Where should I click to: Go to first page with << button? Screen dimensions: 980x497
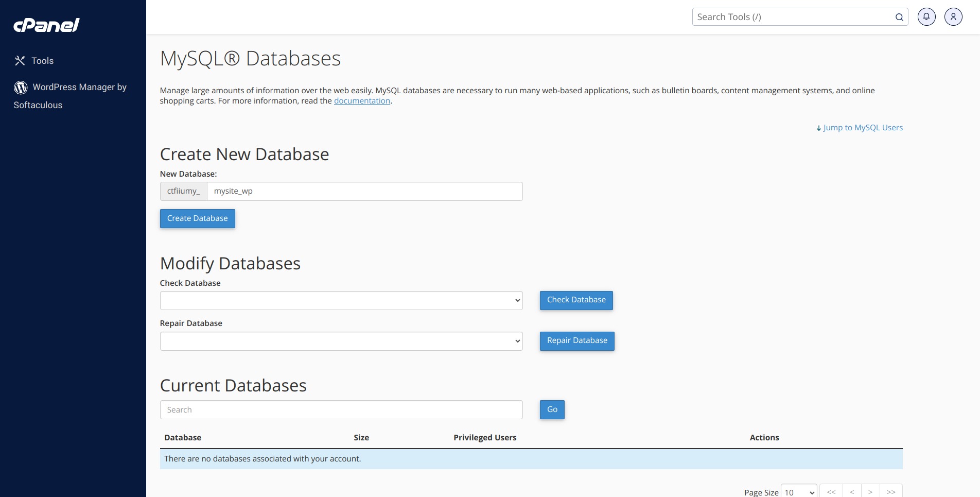[831, 492]
